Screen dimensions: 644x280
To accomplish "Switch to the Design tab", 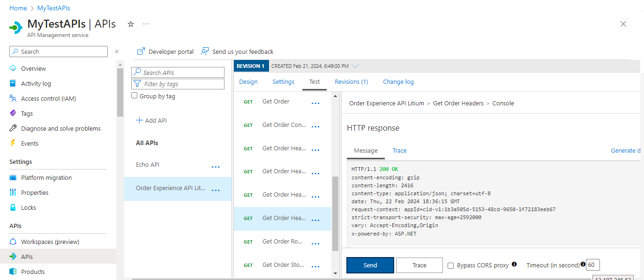I will [248, 81].
